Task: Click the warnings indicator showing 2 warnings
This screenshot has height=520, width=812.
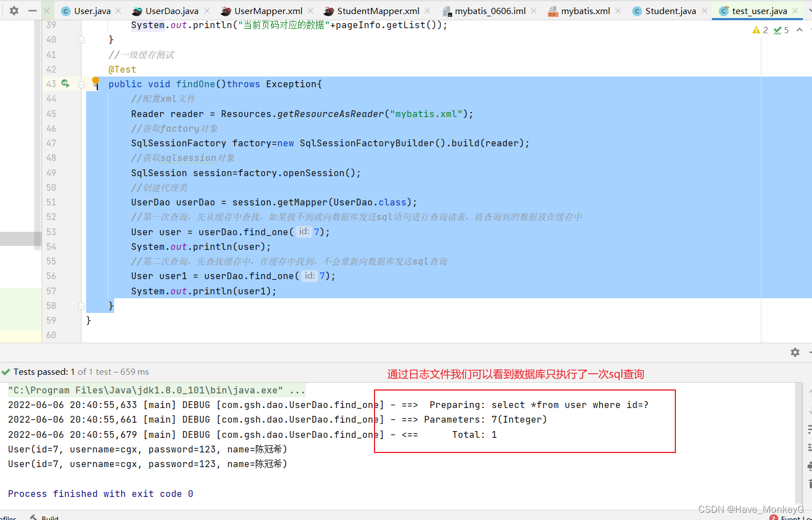Action: point(759,30)
